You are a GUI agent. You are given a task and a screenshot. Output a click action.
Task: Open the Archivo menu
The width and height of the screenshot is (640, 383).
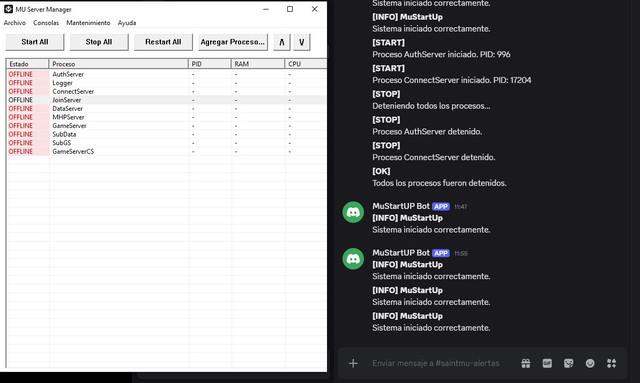pos(15,23)
